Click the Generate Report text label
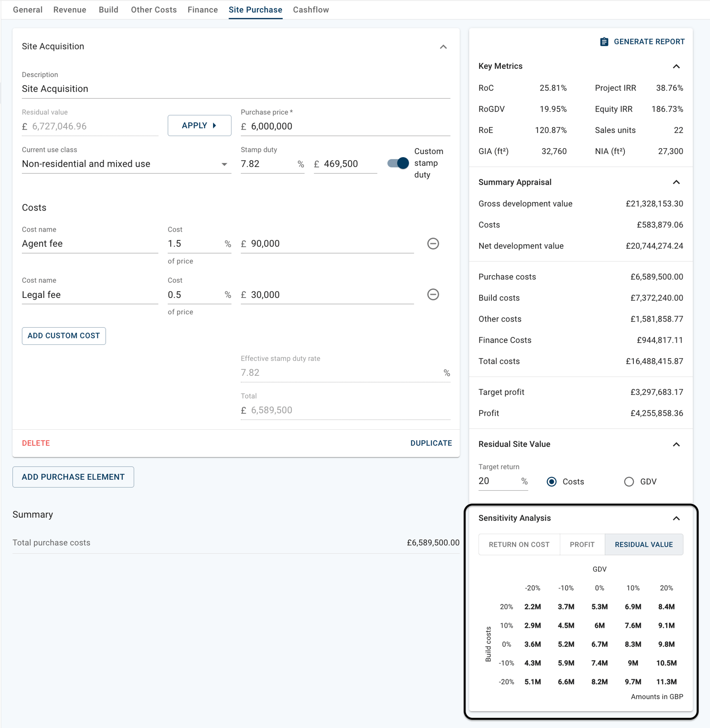This screenshot has height=728, width=710. [x=649, y=42]
